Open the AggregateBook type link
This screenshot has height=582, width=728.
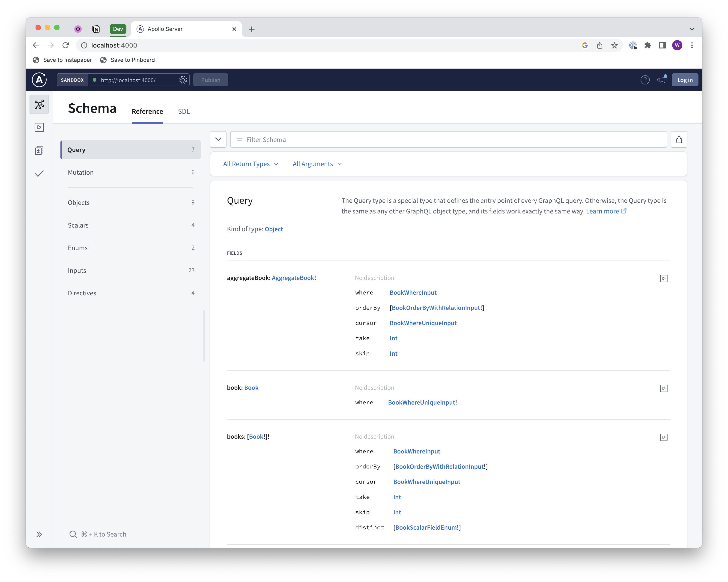tap(293, 278)
